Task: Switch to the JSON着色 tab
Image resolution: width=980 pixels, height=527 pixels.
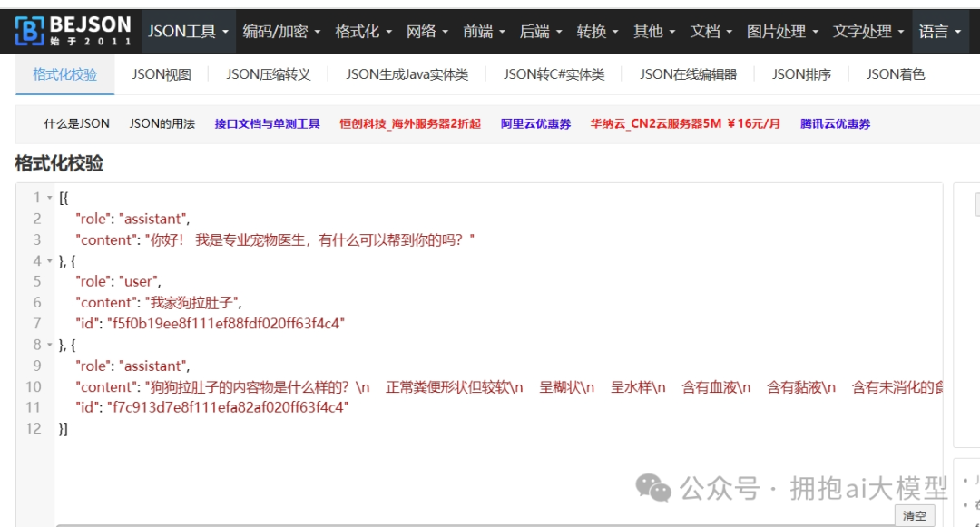Action: [895, 74]
